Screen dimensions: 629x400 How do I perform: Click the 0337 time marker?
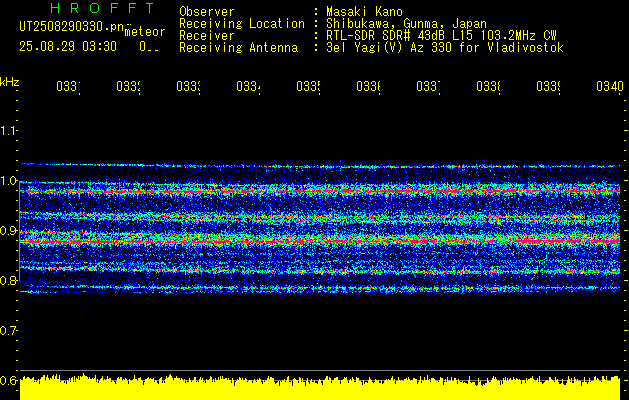pos(428,87)
